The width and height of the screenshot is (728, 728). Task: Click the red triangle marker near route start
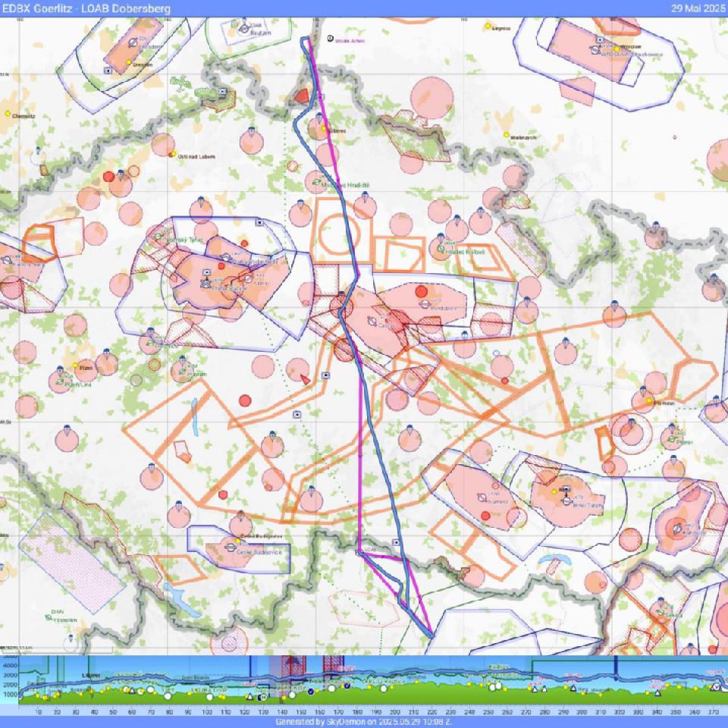point(303,96)
